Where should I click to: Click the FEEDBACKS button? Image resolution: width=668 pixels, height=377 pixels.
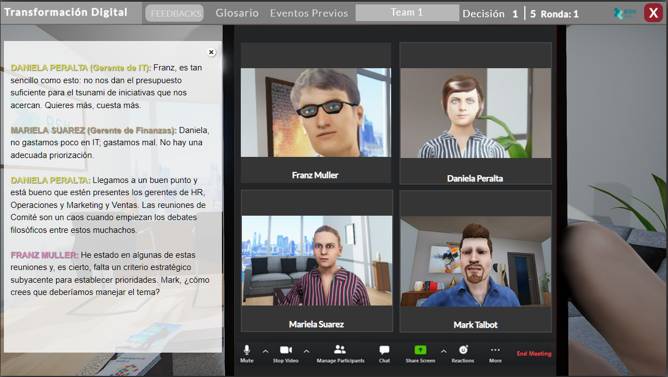point(175,13)
